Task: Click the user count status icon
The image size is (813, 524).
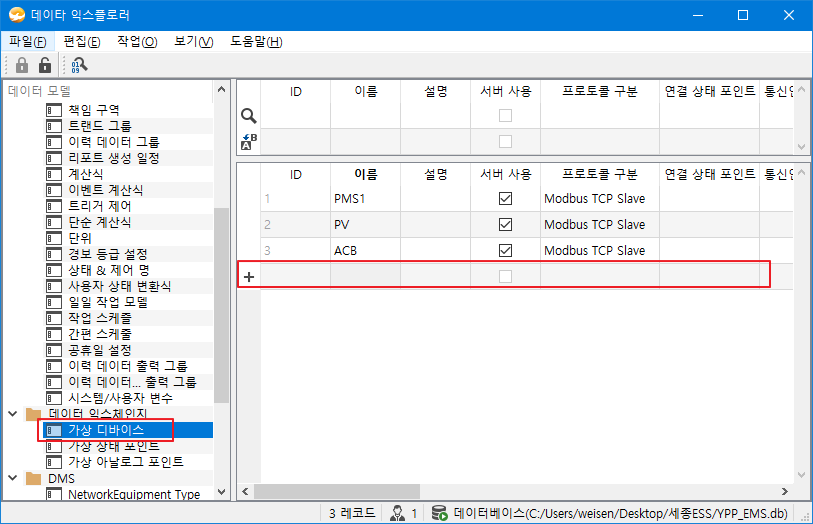Action: pos(397,514)
